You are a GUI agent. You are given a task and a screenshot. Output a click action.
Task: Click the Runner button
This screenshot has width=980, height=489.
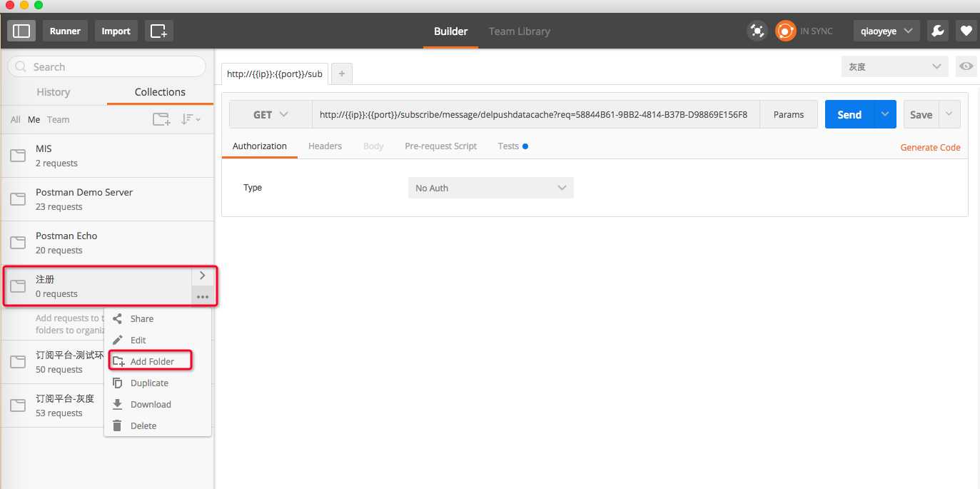pyautogui.click(x=65, y=31)
